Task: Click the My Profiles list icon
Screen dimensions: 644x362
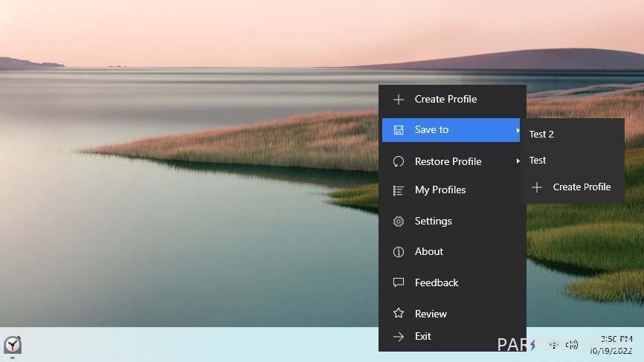Action: 399,190
